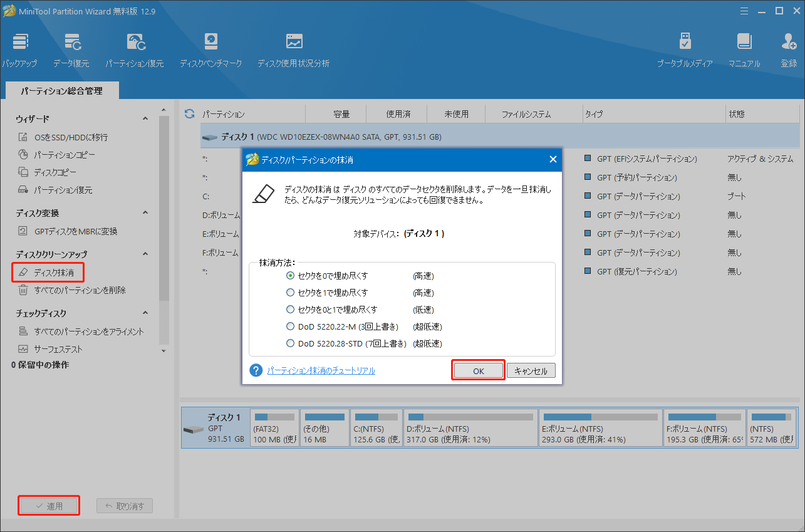Select the GPT (EFIシステムパーティション) row

pos(647,159)
